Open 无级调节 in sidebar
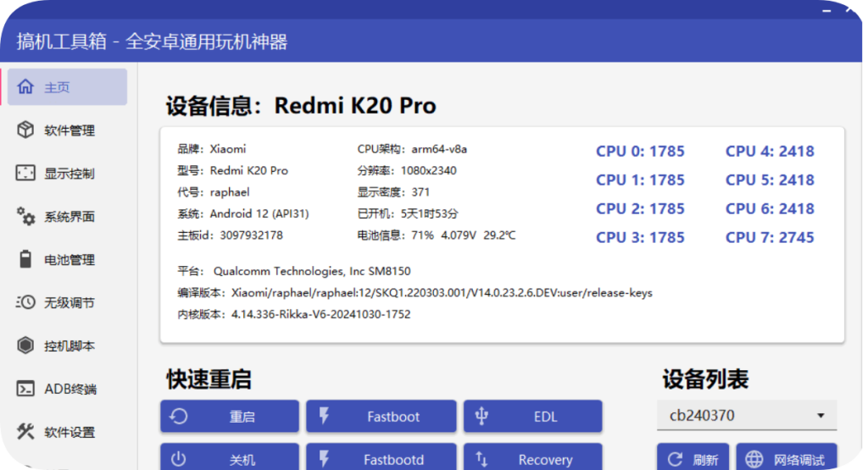Viewport: 868px width, 470px height. pos(68,302)
